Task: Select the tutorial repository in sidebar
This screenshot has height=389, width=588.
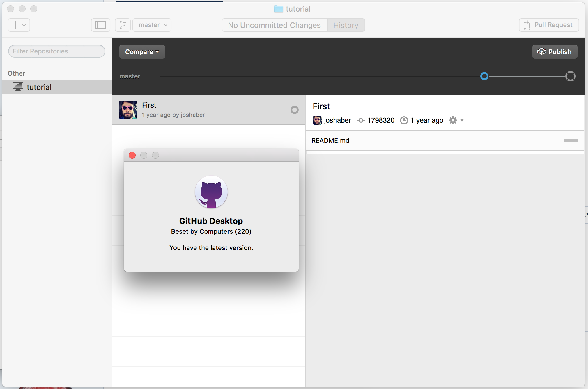Action: 57,87
